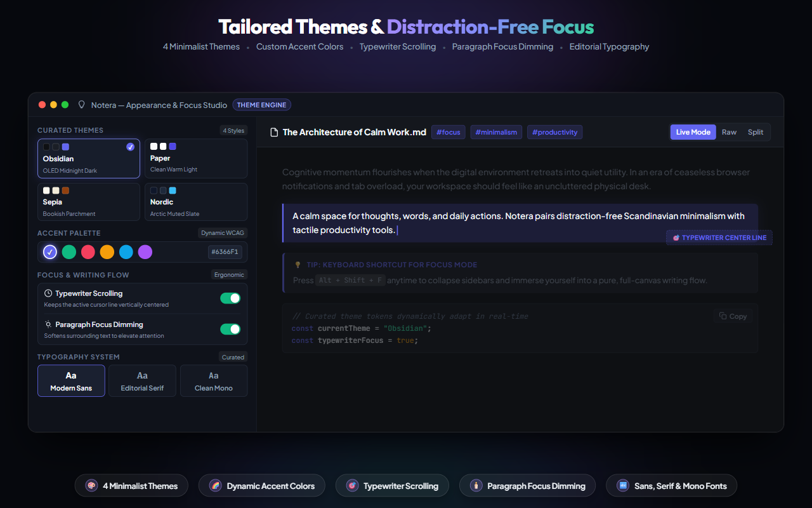The image size is (812, 508).
Task: Click the green maximize window dot
Action: [65, 105]
